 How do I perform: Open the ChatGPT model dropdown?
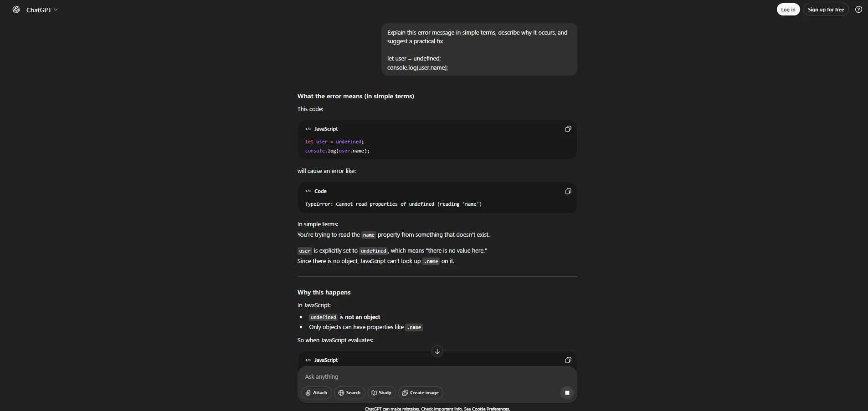pyautogui.click(x=42, y=10)
